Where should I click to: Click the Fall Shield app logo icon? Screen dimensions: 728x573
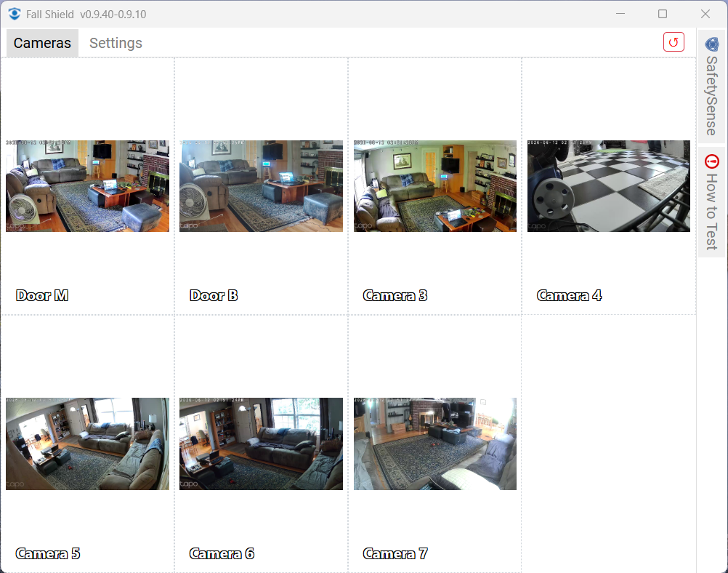[x=15, y=14]
